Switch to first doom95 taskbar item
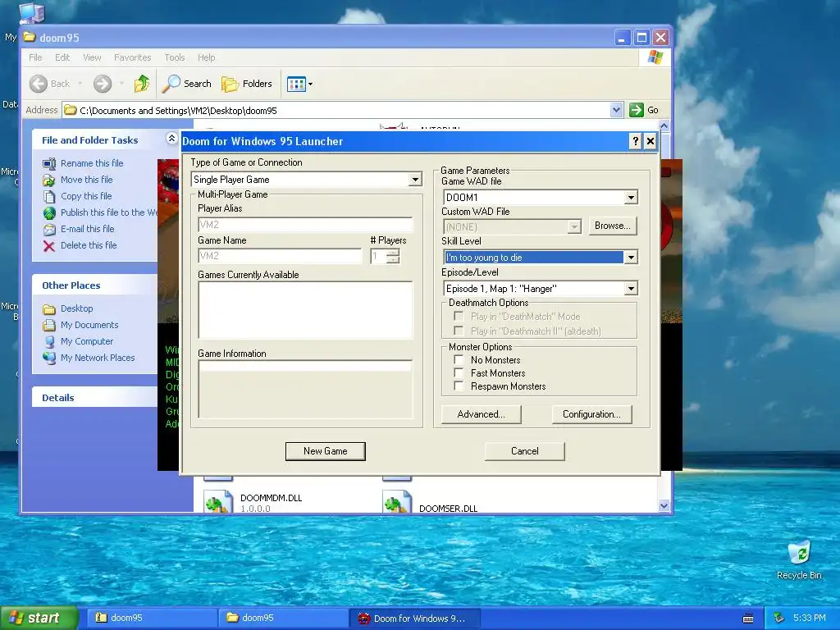The image size is (840, 630). coord(152,618)
